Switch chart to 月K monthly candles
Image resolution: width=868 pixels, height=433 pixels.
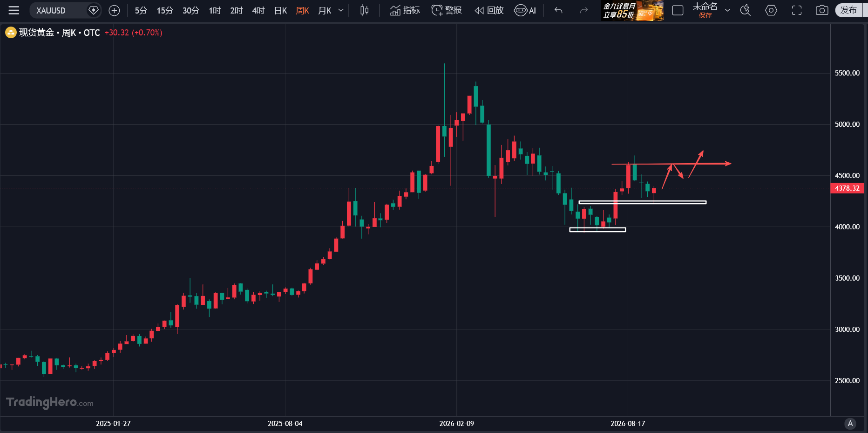coord(325,10)
